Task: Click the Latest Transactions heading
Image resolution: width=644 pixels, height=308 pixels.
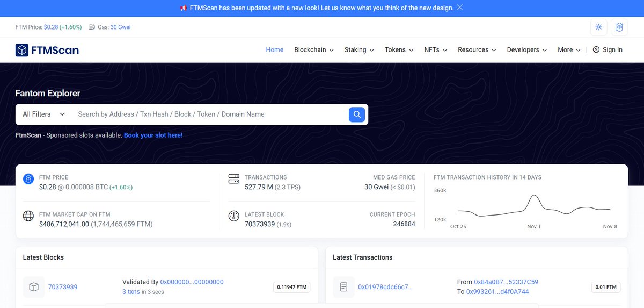Action: (363, 257)
